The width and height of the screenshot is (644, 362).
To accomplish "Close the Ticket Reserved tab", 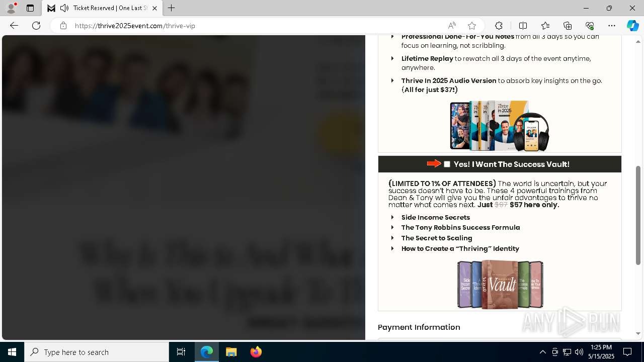I will 154,8.
